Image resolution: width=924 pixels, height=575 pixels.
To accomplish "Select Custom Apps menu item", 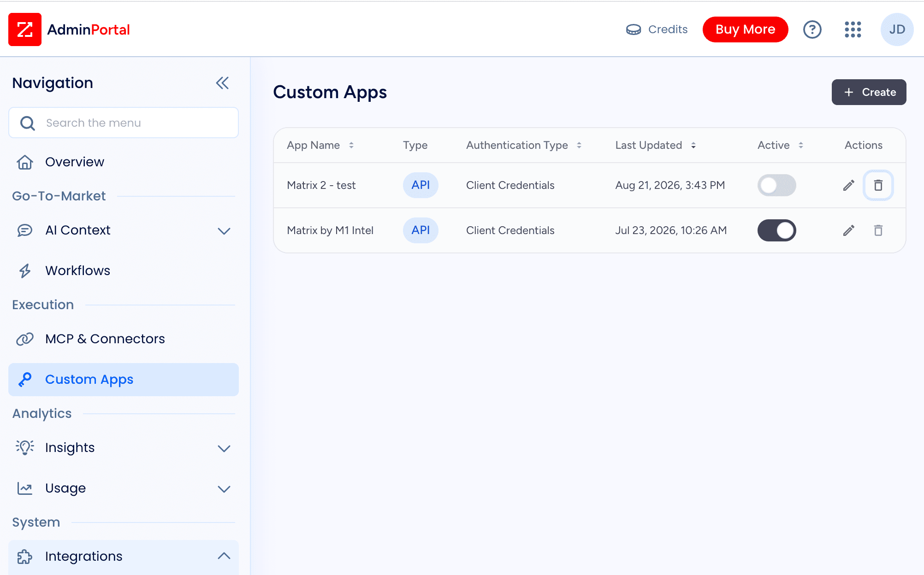I will pos(124,380).
